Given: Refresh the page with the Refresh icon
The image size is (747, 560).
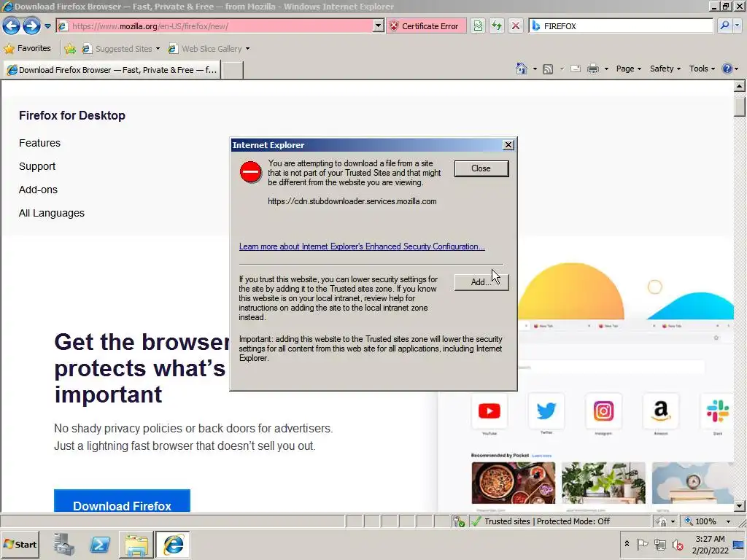Looking at the screenshot, I should [497, 26].
